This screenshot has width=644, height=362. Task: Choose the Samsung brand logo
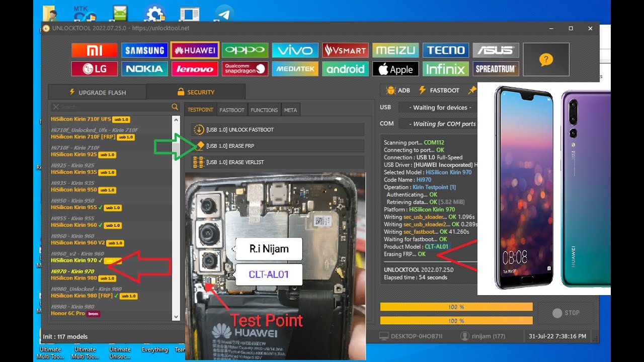point(144,50)
